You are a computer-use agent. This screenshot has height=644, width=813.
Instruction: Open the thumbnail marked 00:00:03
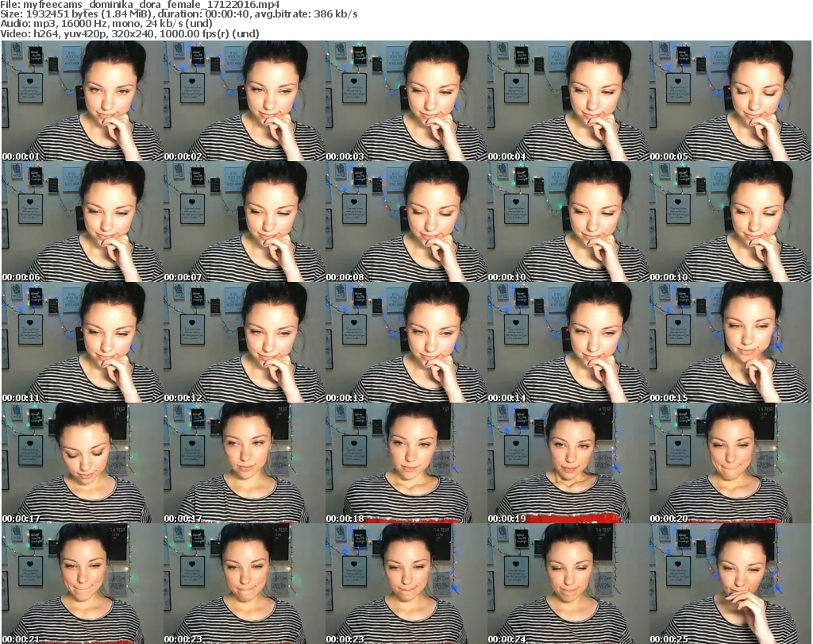pos(406,102)
